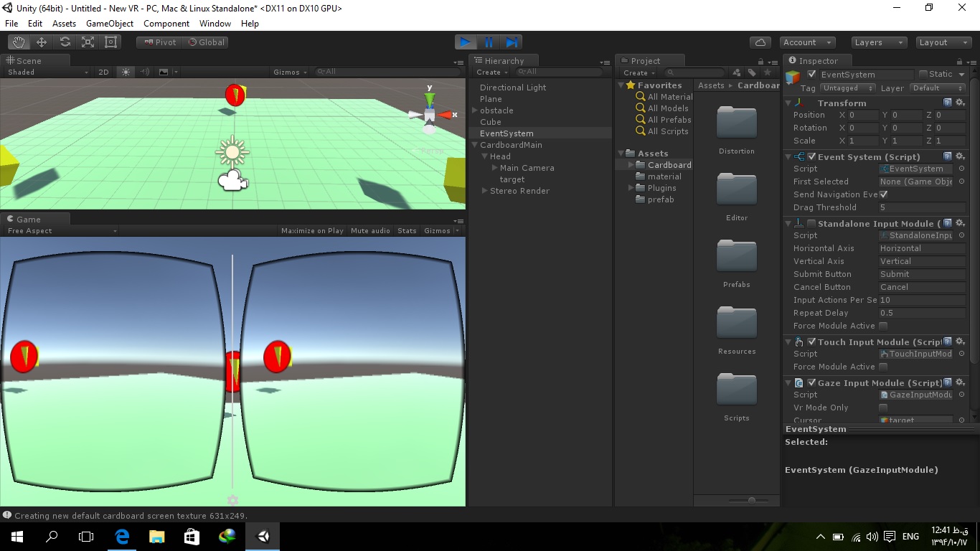Image resolution: width=980 pixels, height=551 pixels.
Task: Disable Touch Input Module component checkbox
Action: [811, 342]
